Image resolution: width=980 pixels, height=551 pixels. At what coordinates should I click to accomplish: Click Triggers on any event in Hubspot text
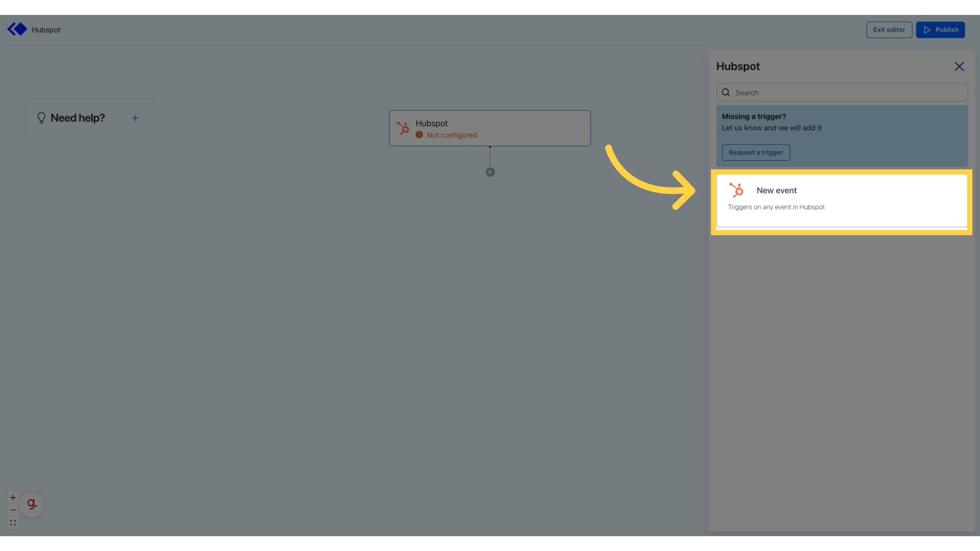(776, 207)
